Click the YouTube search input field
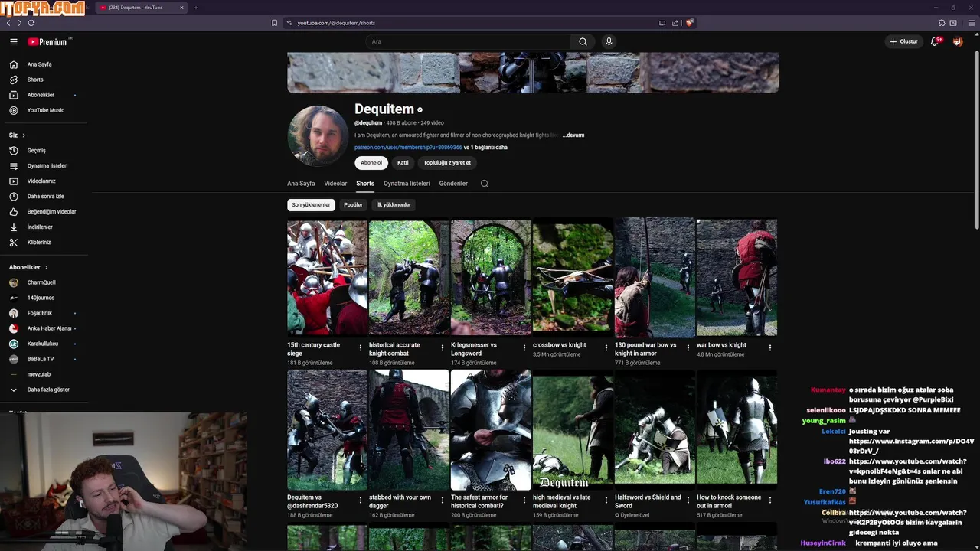Viewport: 980px width, 551px height. (467, 42)
